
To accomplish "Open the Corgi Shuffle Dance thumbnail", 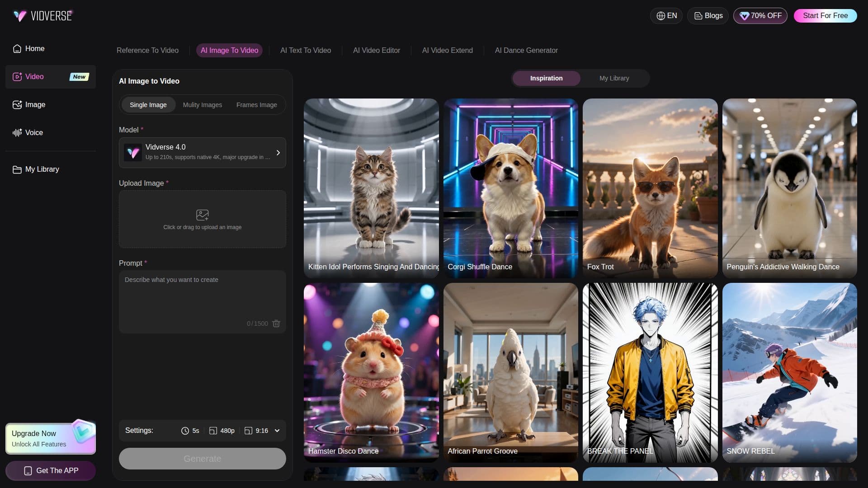I will click(511, 188).
